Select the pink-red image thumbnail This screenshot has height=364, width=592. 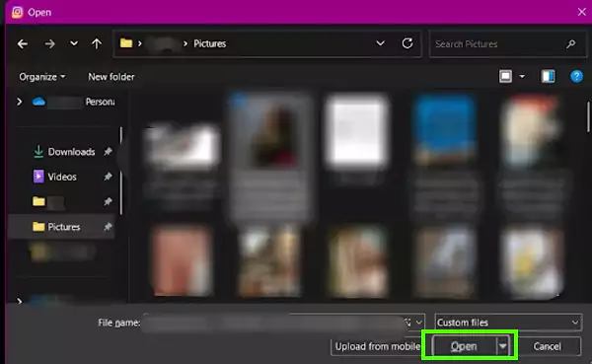(183, 260)
